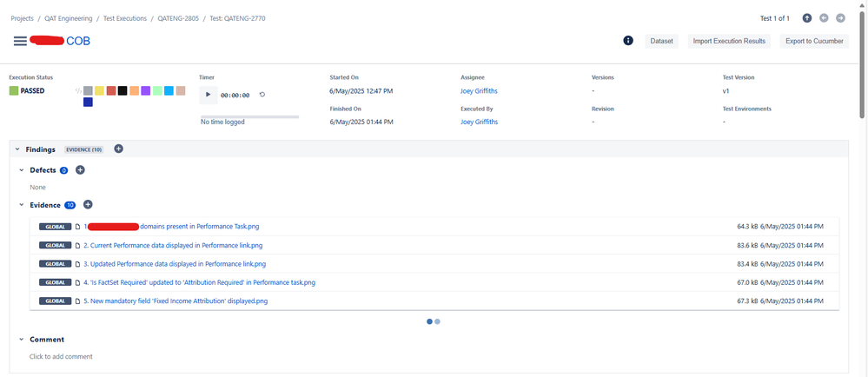Click file icon of '5. New mandatory field' evidence
This screenshot has width=868, height=377.
(78, 301)
